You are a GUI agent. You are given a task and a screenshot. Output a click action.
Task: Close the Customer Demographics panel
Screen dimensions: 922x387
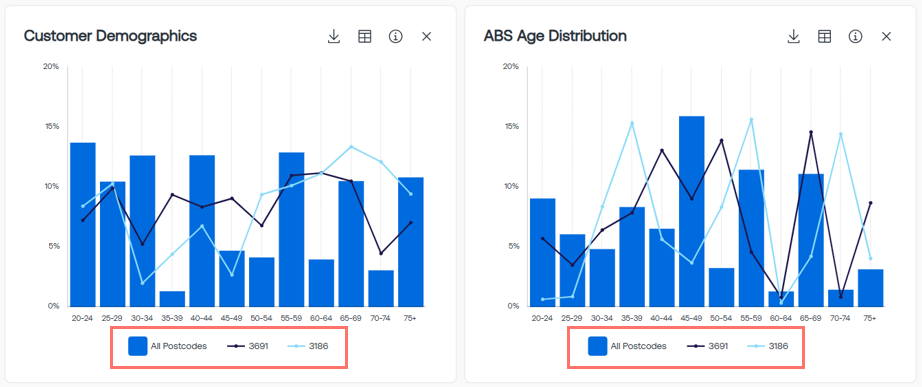pyautogui.click(x=427, y=36)
